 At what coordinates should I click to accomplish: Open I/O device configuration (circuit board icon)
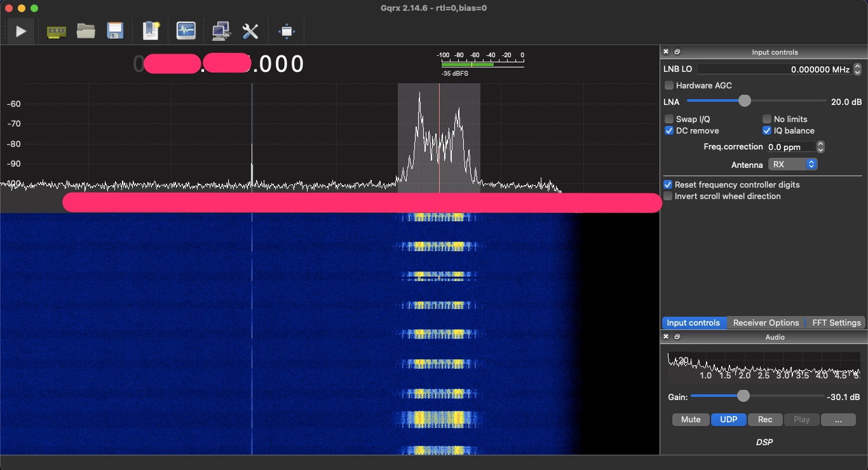tap(57, 31)
